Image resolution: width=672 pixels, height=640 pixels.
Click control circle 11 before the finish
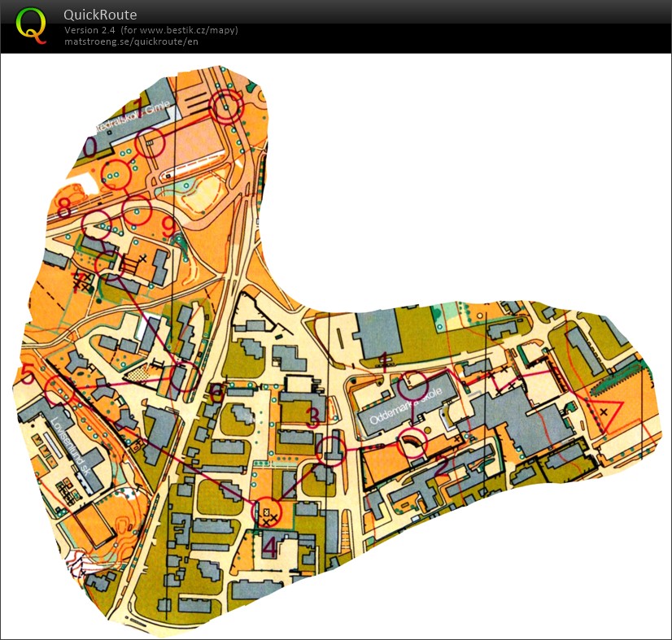coord(150,142)
